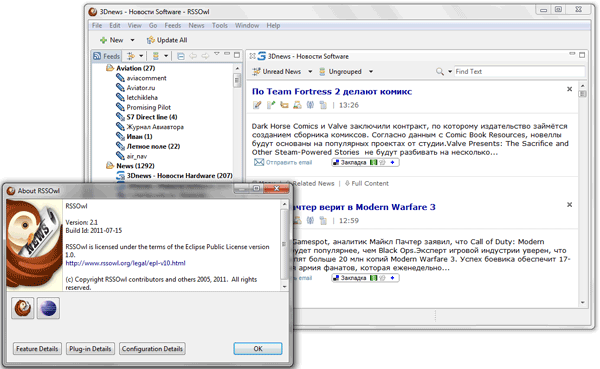Click the Feeds tree scrollbar up arrow
Viewport: 600px width, 369px height.
238,69
